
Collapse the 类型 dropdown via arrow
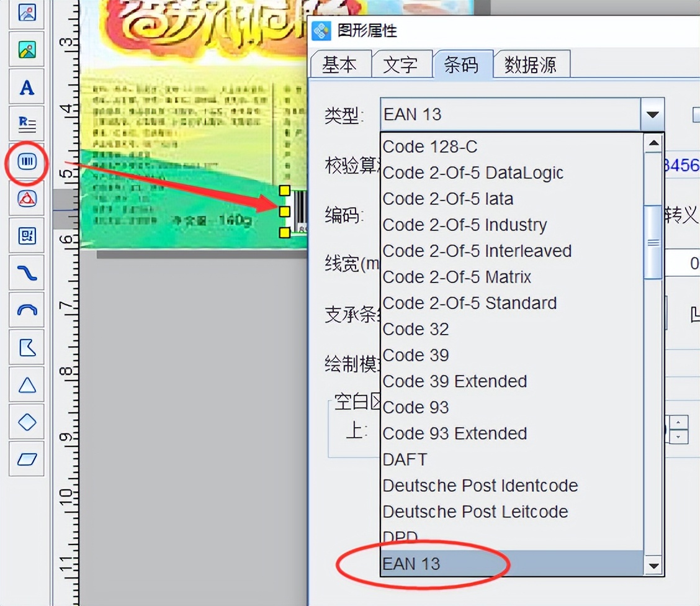point(652,115)
